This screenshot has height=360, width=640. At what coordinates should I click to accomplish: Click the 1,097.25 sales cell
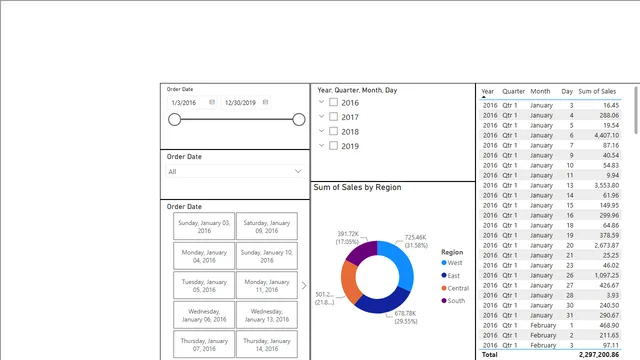(607, 275)
